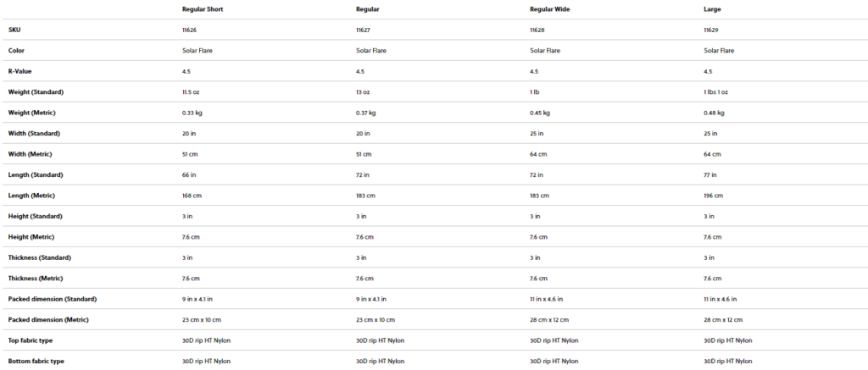Select the Regular Wide column header
868x370 pixels.
(x=549, y=9)
